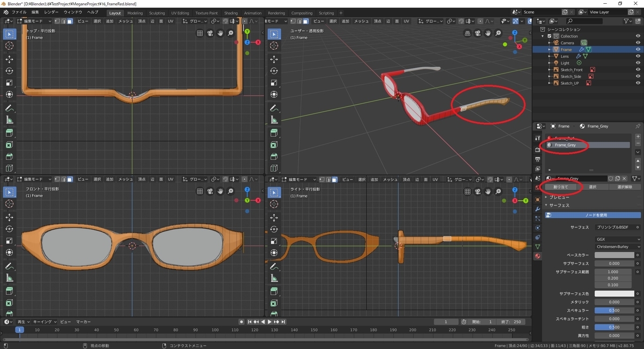Select the Move tool in top-left viewport

(x=9, y=59)
